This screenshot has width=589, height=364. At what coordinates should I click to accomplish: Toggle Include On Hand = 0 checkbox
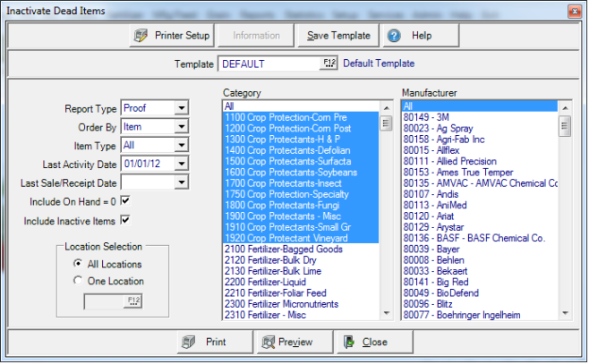tap(125, 201)
